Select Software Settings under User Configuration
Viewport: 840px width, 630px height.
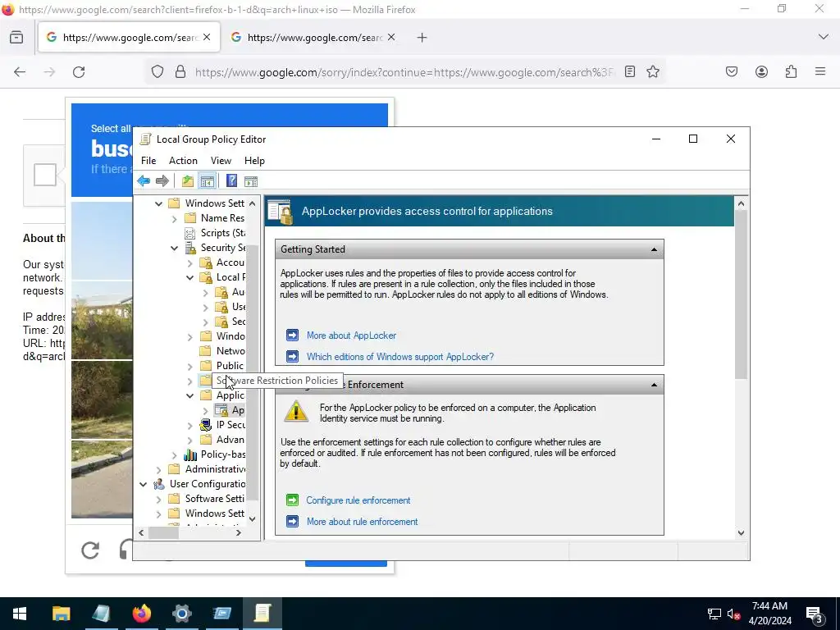coord(214,499)
